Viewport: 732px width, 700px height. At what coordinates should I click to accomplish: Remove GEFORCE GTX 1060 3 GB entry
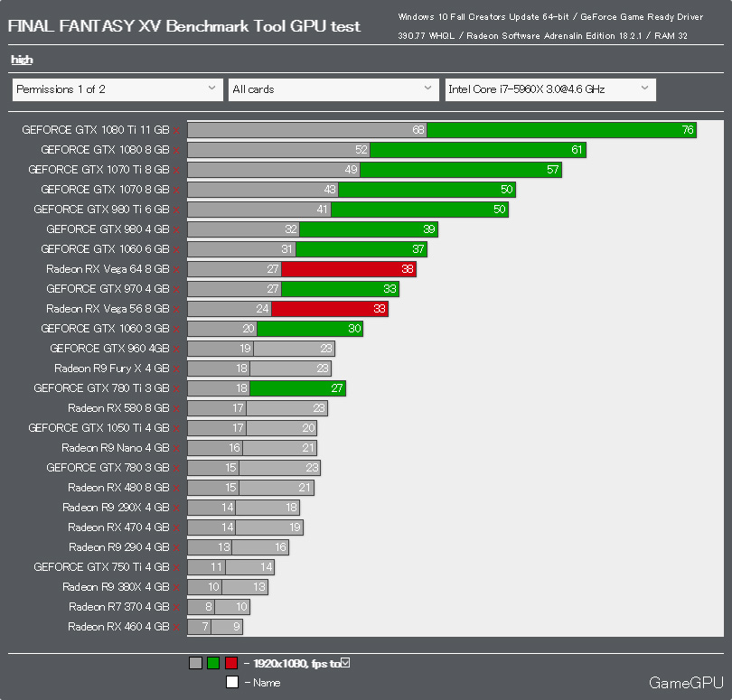pos(176,330)
